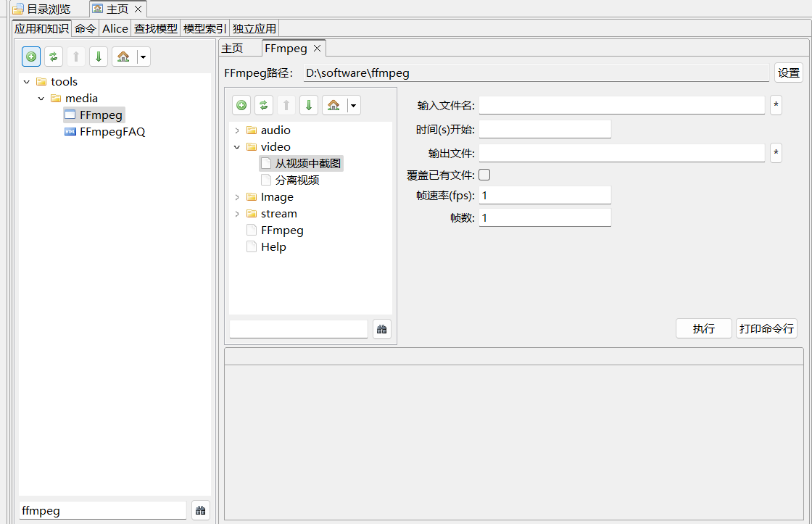This screenshot has height=524, width=812.
Task: Open the FFmpegFAQ HTML item
Action: 105,131
